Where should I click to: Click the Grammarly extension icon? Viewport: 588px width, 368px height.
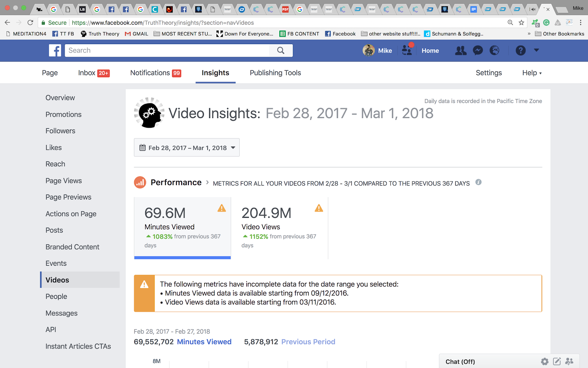[546, 22]
